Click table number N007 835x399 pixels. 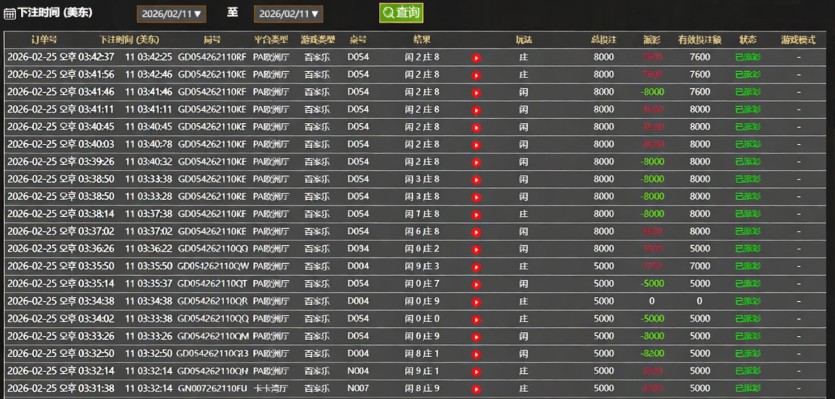tap(358, 388)
